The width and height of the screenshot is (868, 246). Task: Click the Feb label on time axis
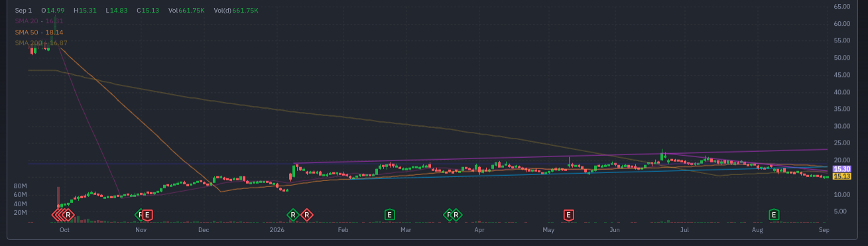pos(343,230)
